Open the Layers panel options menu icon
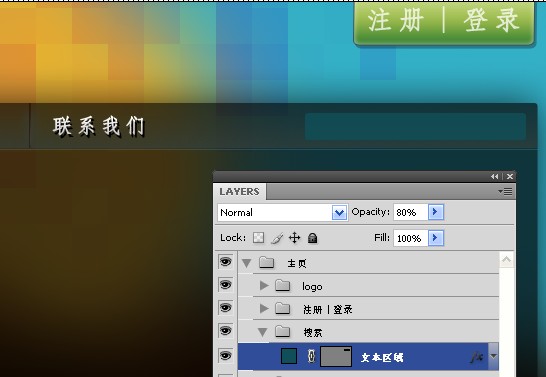This screenshot has width=546, height=377. pyautogui.click(x=505, y=191)
